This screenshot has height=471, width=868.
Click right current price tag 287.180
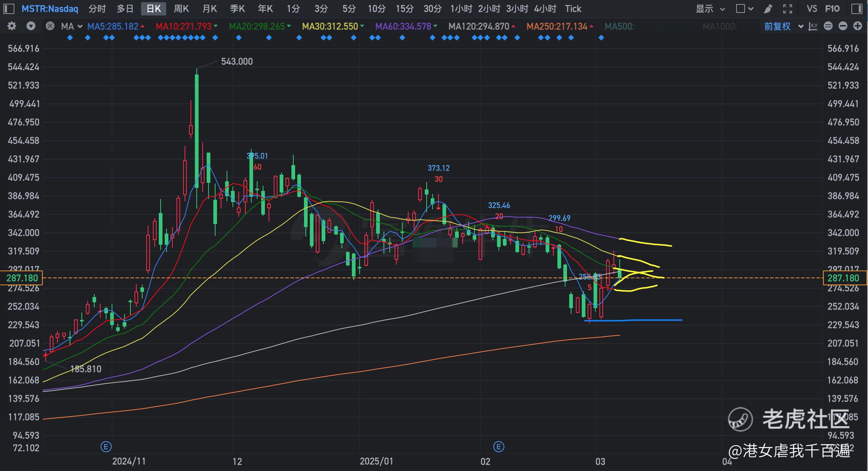pyautogui.click(x=845, y=278)
